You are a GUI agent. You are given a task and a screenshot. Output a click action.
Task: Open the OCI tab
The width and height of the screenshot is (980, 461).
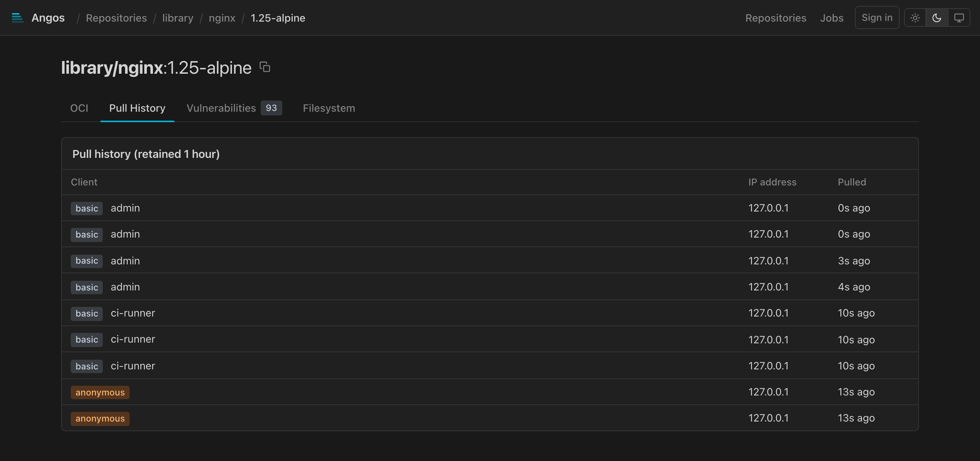(x=79, y=108)
